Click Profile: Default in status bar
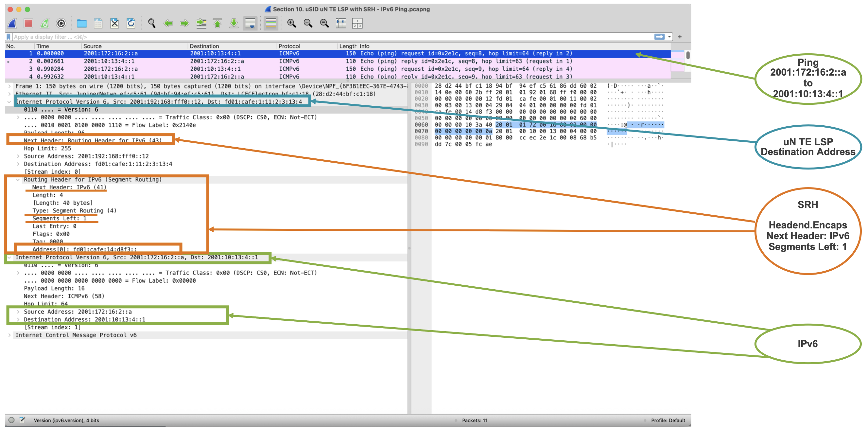This screenshot has width=868, height=430. [668, 421]
